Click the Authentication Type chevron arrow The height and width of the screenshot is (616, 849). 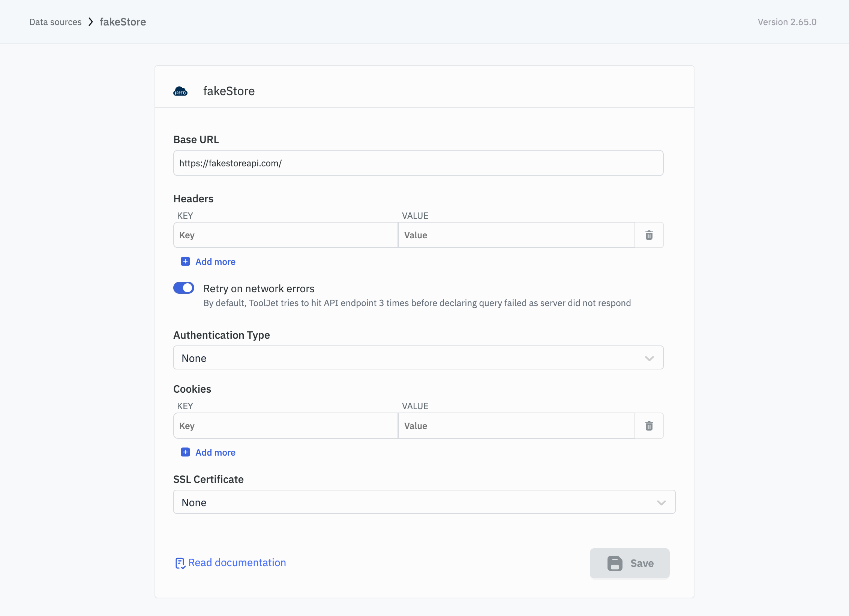click(x=649, y=359)
